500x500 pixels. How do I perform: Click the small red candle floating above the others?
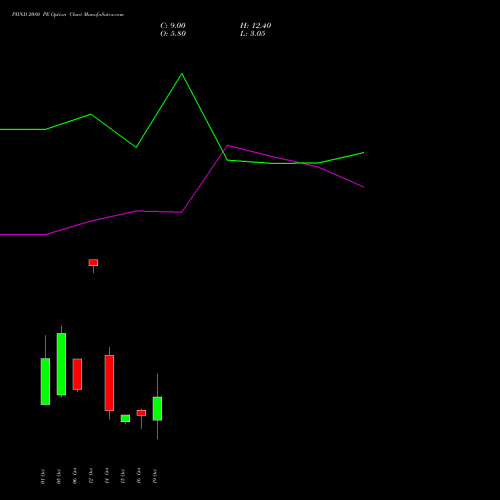tap(93, 263)
